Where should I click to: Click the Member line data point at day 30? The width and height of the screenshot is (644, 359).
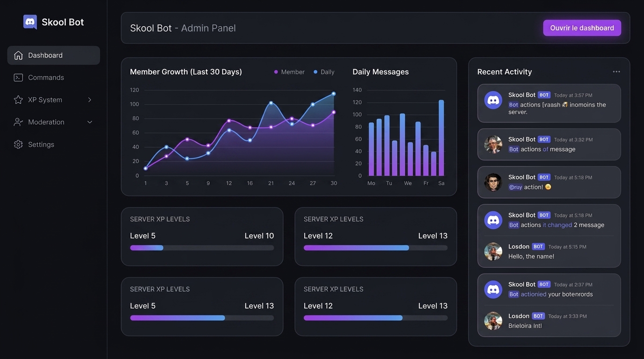point(334,112)
